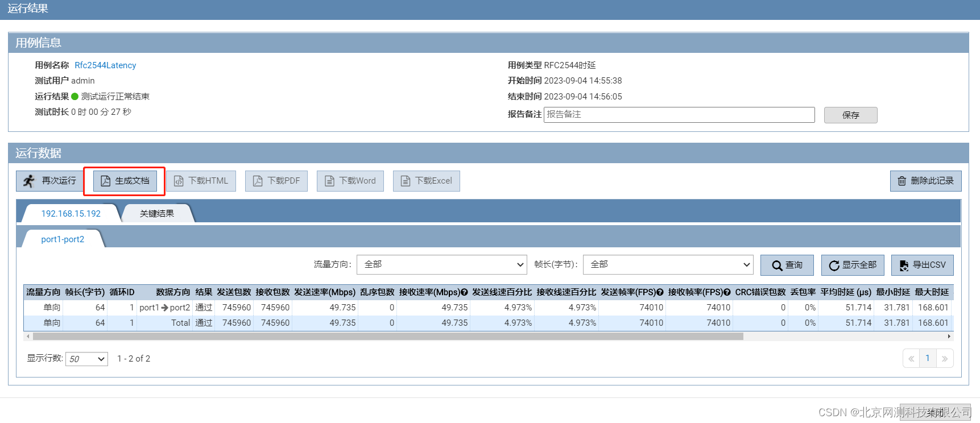Switch to the 关键结果 tab

tap(157, 213)
